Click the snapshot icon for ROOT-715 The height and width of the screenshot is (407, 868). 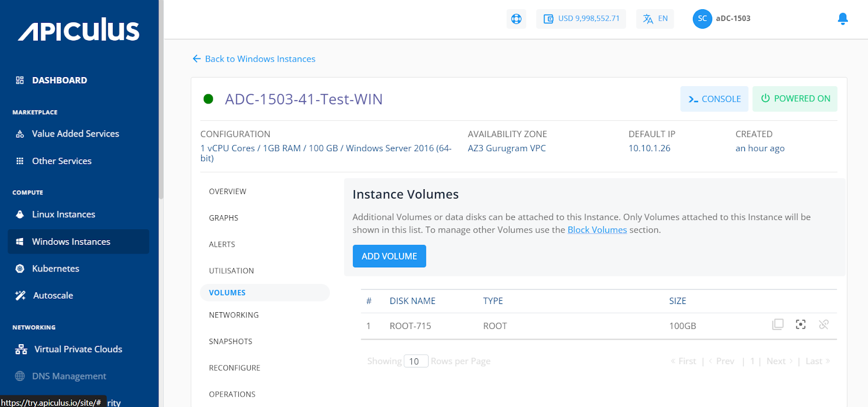(x=800, y=325)
